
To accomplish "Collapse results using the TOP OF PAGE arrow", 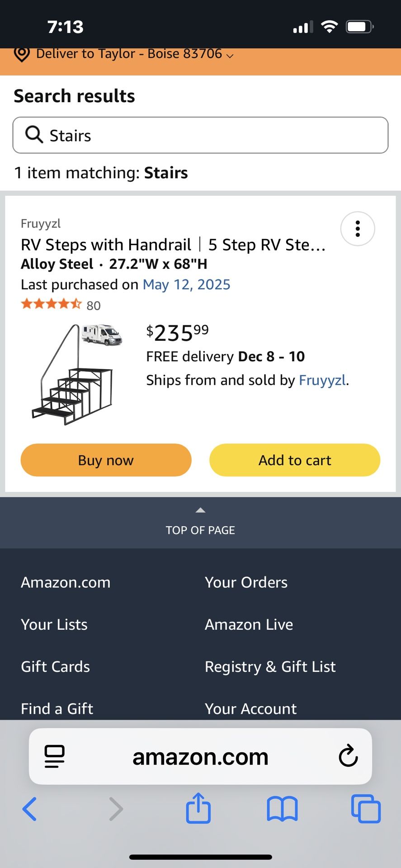I will 200,510.
